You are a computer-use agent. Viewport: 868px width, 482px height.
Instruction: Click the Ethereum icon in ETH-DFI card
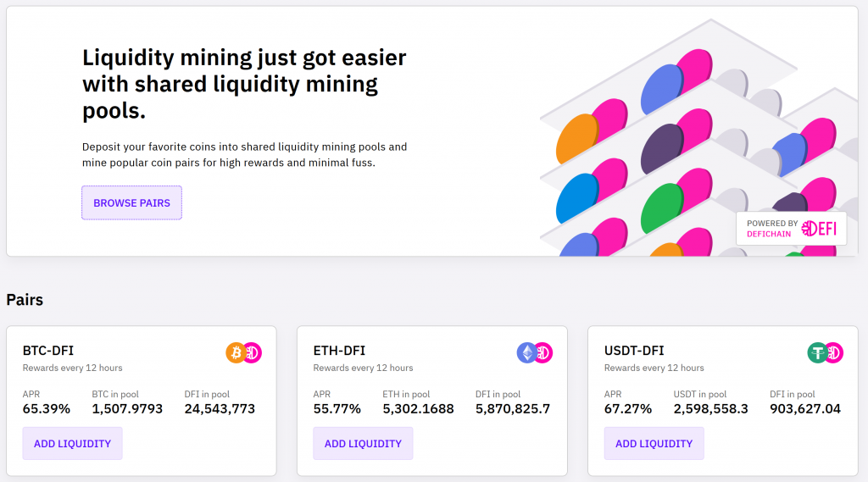pos(526,352)
